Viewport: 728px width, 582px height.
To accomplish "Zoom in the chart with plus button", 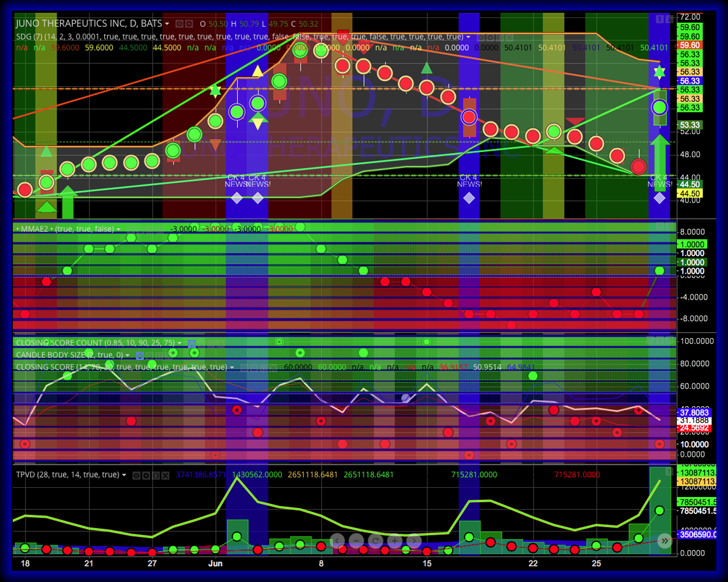I will pyautogui.click(x=394, y=541).
